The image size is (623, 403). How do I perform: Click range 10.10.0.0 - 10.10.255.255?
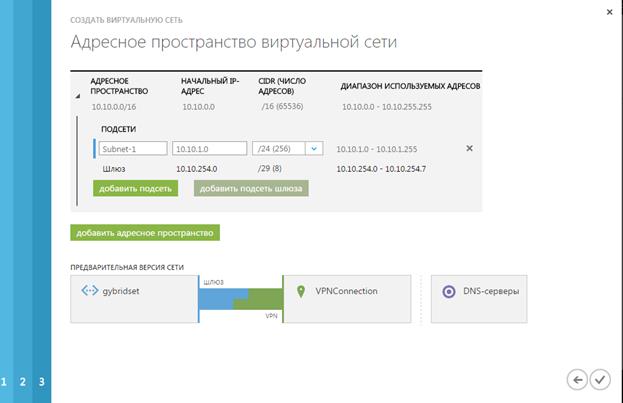click(387, 107)
